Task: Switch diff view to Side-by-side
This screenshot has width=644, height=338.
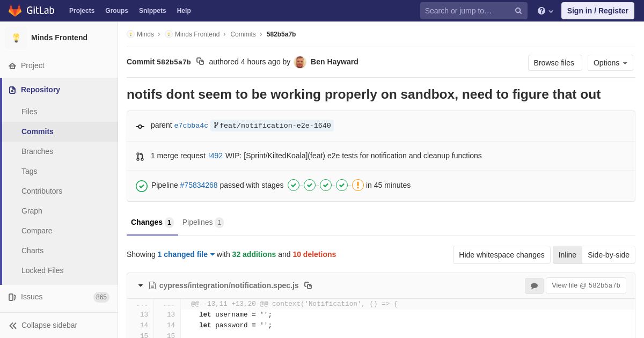Action: coord(608,255)
